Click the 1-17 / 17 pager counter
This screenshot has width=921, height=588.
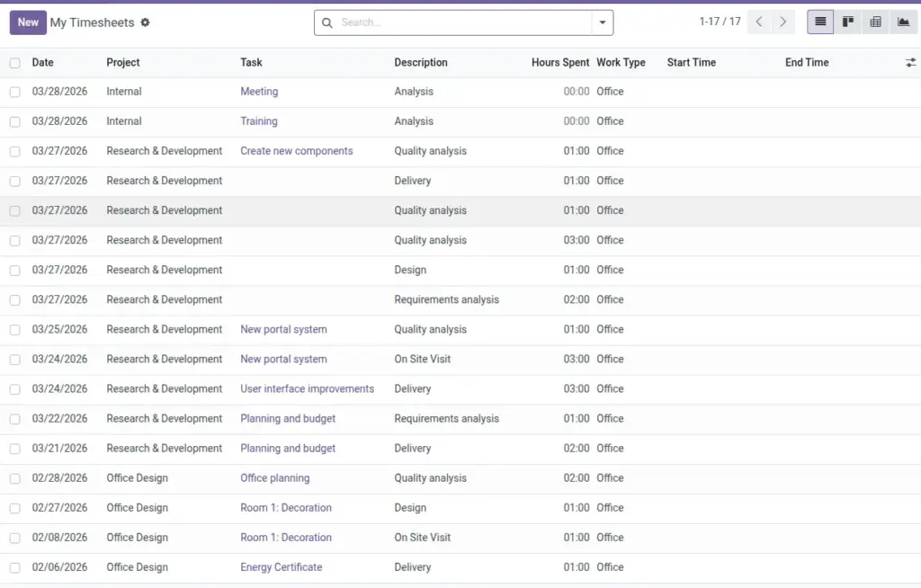click(720, 22)
